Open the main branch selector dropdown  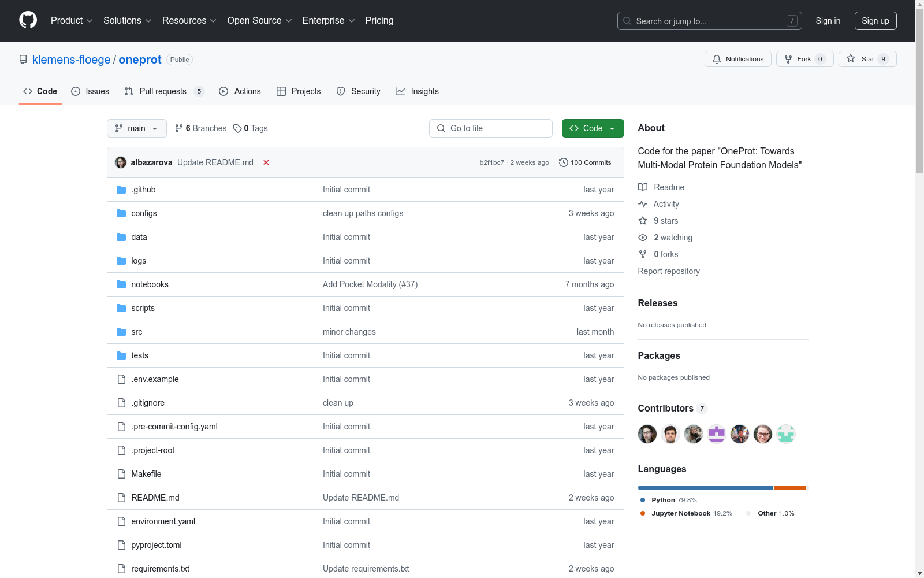tap(137, 128)
